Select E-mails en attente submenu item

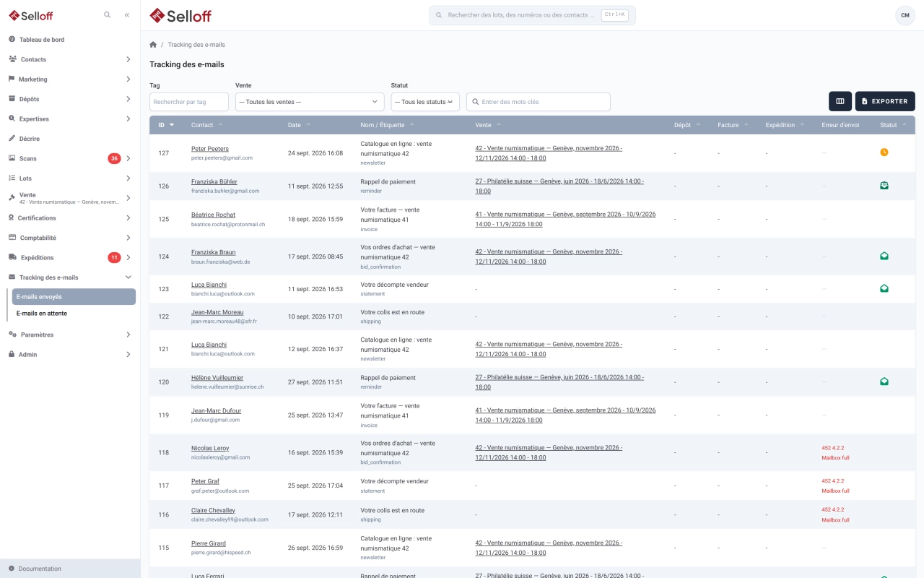coord(74,314)
